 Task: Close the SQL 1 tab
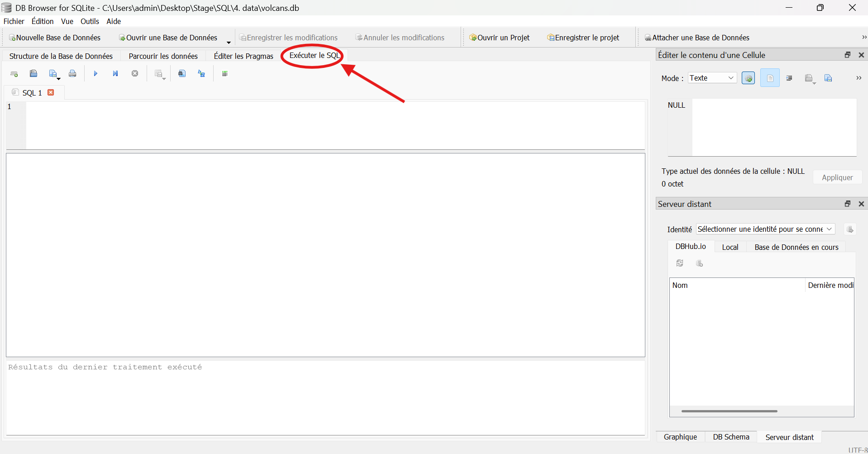tap(51, 92)
